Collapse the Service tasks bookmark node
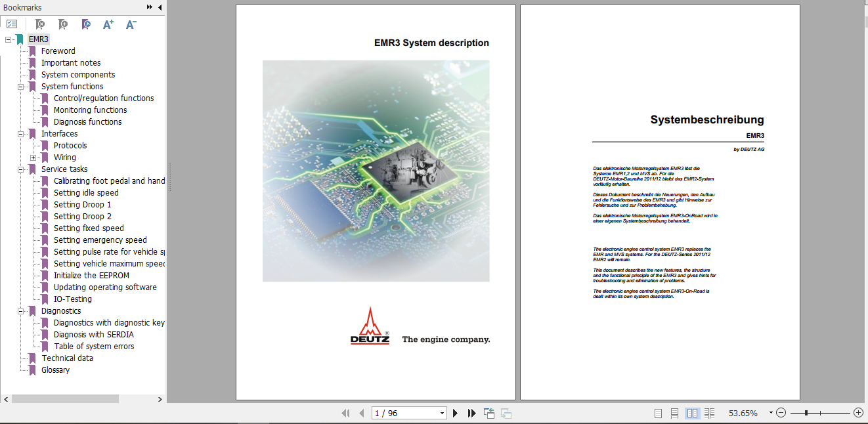Screen dimensions: 868x424 point(20,169)
